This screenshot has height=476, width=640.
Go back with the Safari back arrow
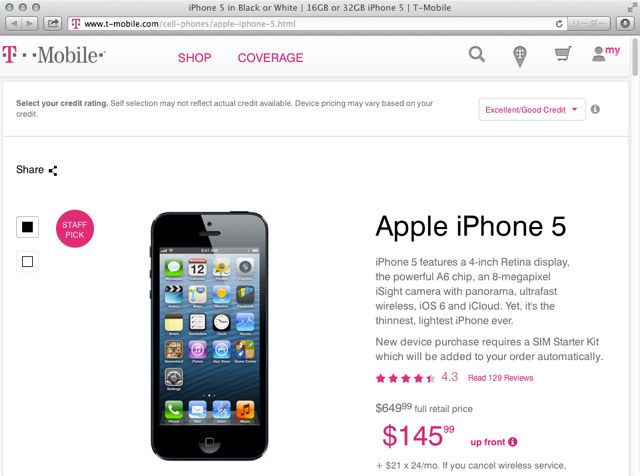click(x=14, y=23)
